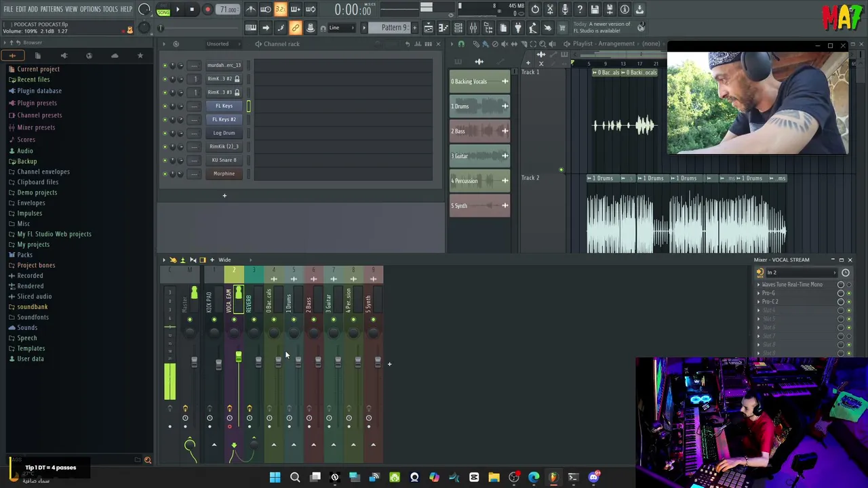This screenshot has width=868, height=488.
Task: Open the VIEW menu
Action: pyautogui.click(x=71, y=9)
